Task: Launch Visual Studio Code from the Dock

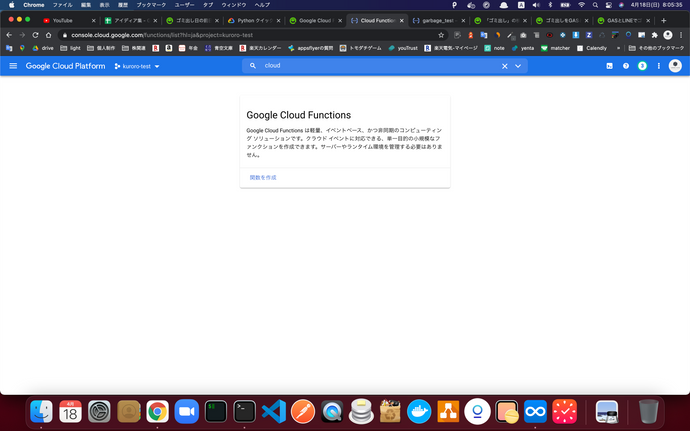Action: tap(273, 410)
